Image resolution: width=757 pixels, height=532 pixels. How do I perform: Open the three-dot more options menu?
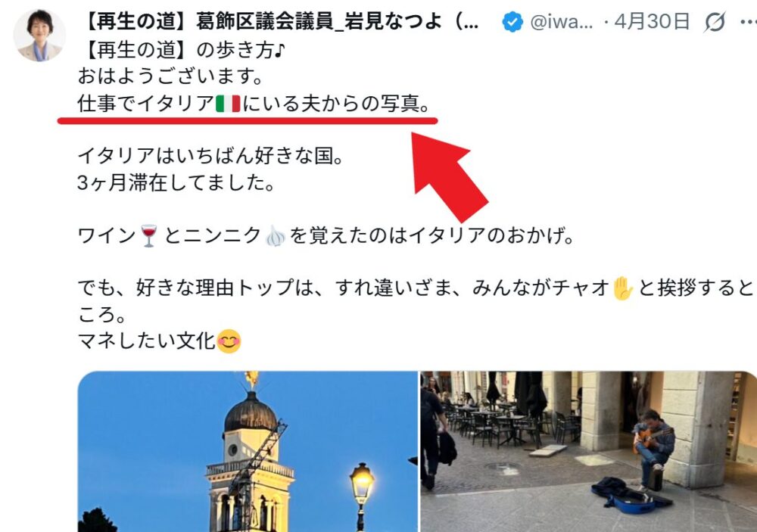[749, 22]
